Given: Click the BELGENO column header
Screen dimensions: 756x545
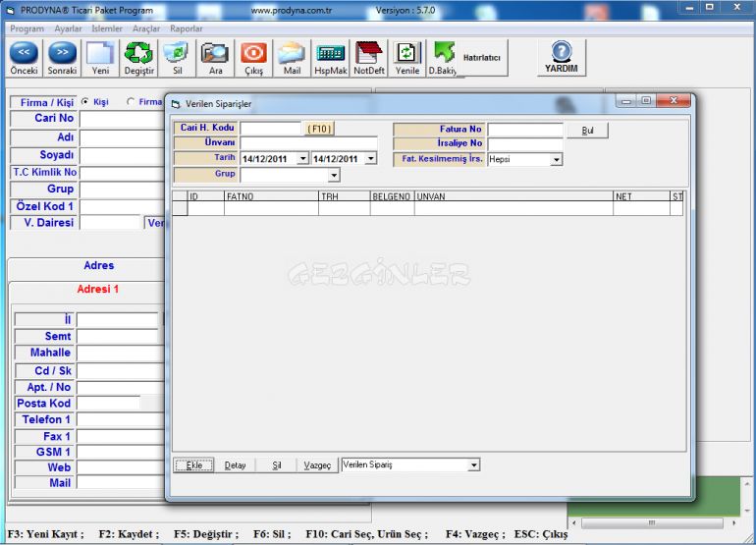Looking at the screenshot, I should coord(393,196).
